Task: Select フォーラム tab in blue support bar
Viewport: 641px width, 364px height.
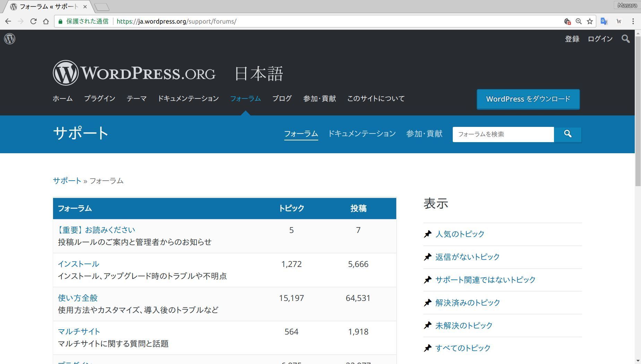Action: point(301,134)
